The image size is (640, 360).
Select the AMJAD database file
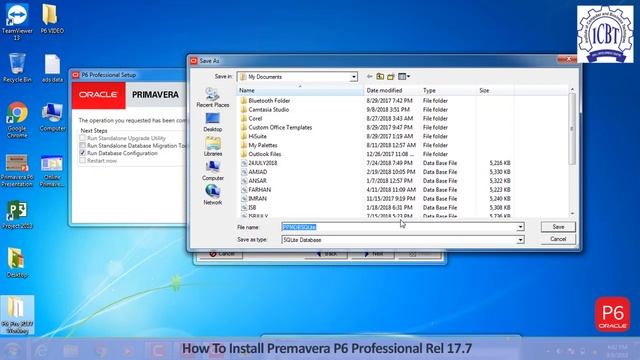pyautogui.click(x=258, y=172)
